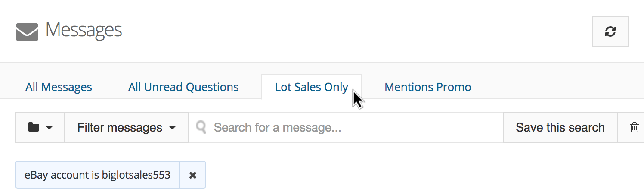The height and width of the screenshot is (195, 644).
Task: Switch to the All Messages tab
Action: coord(59,87)
